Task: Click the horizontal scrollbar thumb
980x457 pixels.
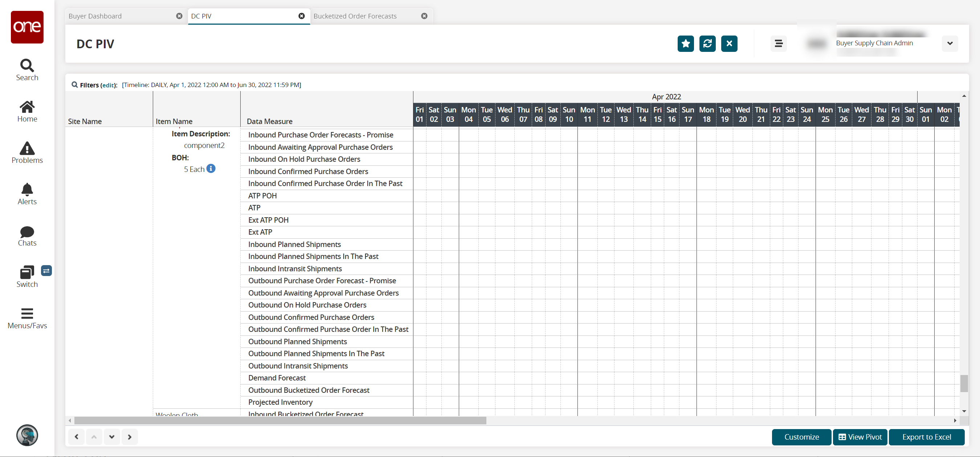Action: (280, 420)
